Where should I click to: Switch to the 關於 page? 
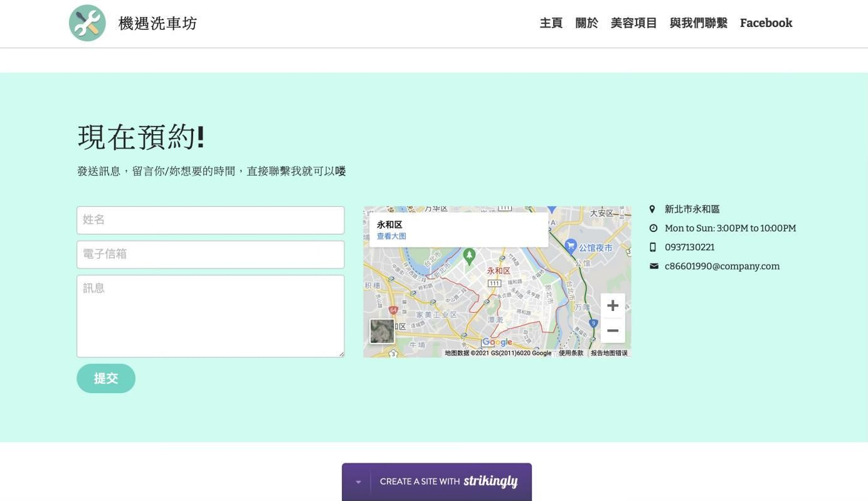click(586, 23)
